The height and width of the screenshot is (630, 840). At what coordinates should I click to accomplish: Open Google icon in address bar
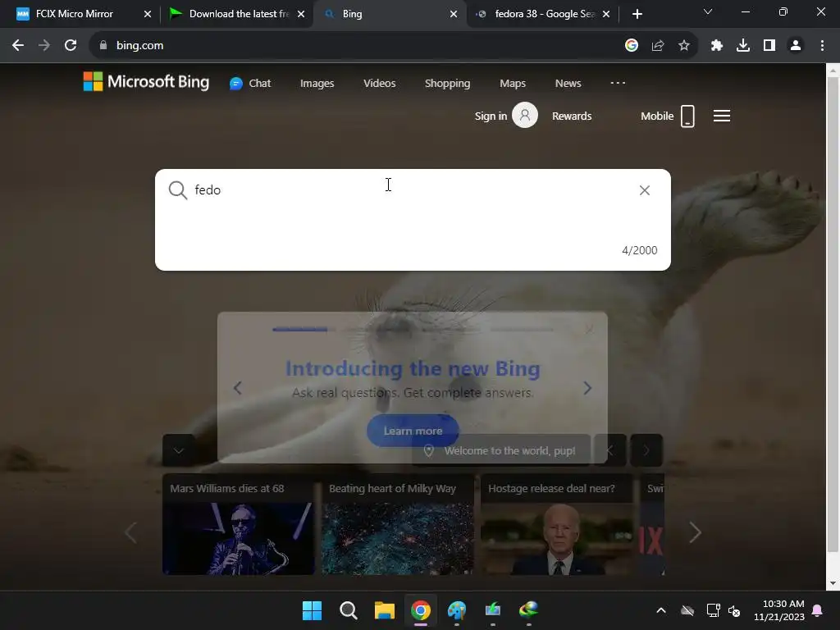pyautogui.click(x=632, y=46)
